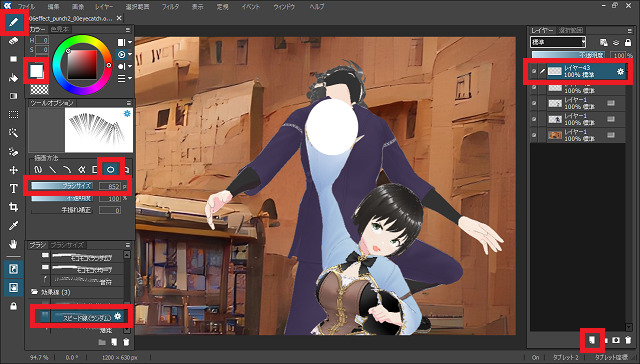Add a new layer with page icon

pyautogui.click(x=592, y=340)
